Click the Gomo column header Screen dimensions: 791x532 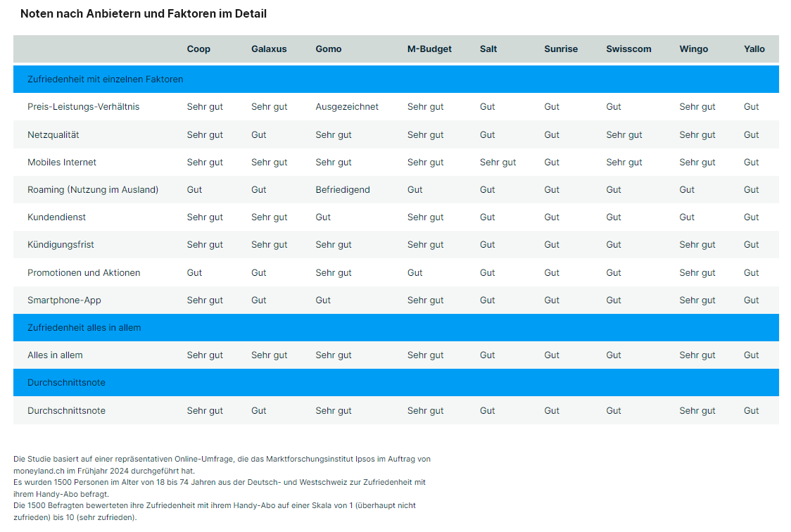[329, 49]
